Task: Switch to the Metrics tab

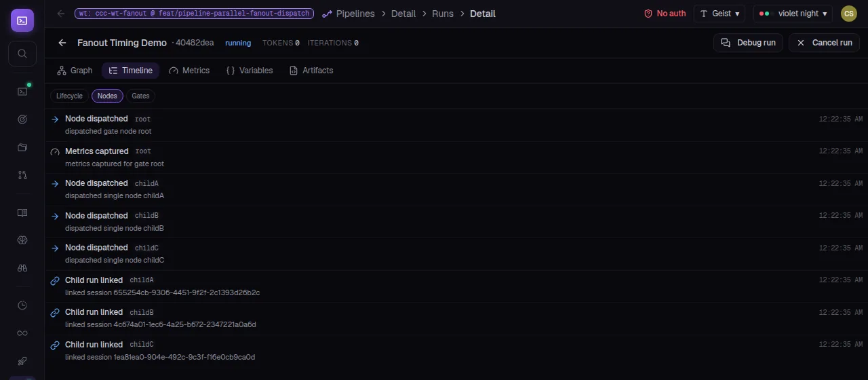Action: point(189,71)
